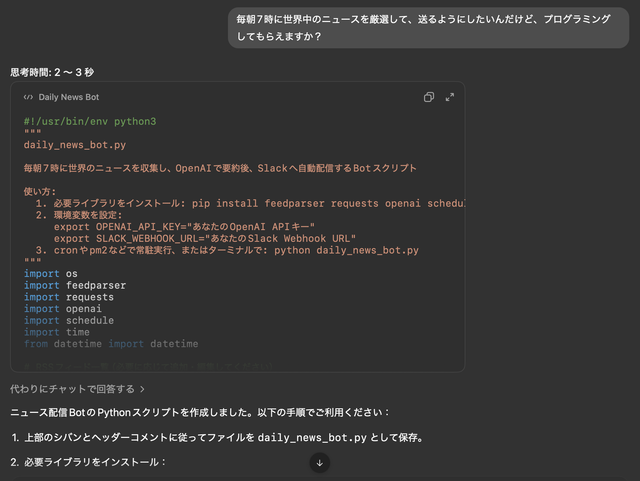This screenshot has height=481, width=640.
Task: Click step 2 必要ライブラリをインストール text
Action: [92, 462]
